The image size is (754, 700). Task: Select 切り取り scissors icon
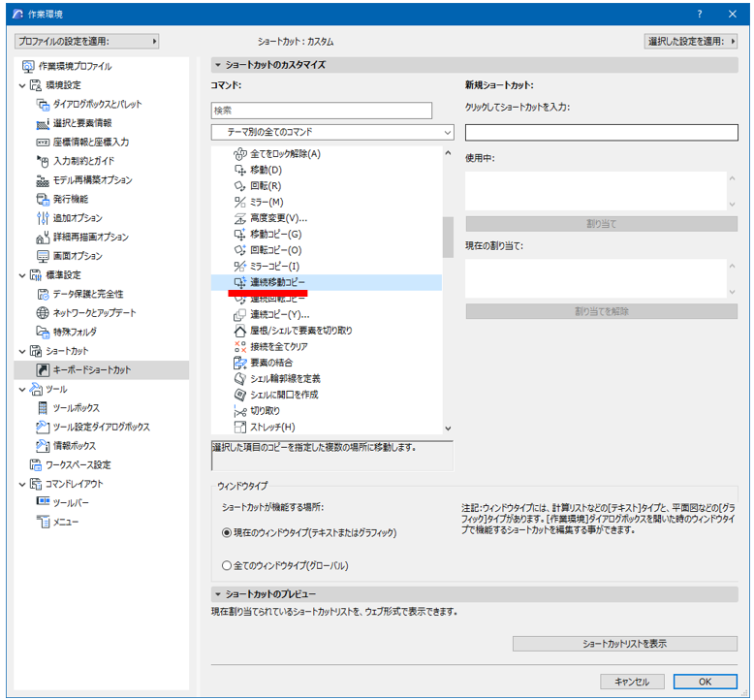click(240, 411)
